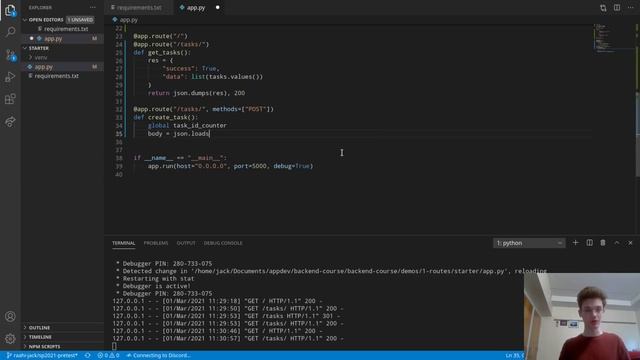The width and height of the screenshot is (640, 360).
Task: Click app.py in the breadcrumb bar
Action: pyautogui.click(x=125, y=20)
